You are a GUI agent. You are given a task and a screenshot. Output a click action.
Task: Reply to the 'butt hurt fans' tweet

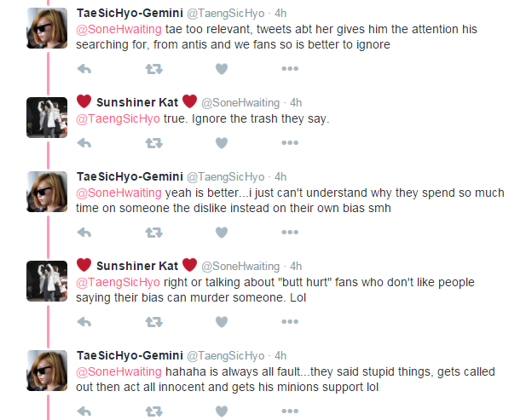point(84,322)
